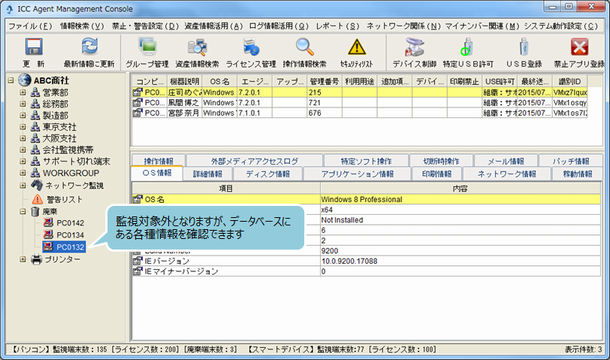This screenshot has width=610, height=360.
Task: Open the 情報検索(V) menu
Action: pyautogui.click(x=82, y=26)
